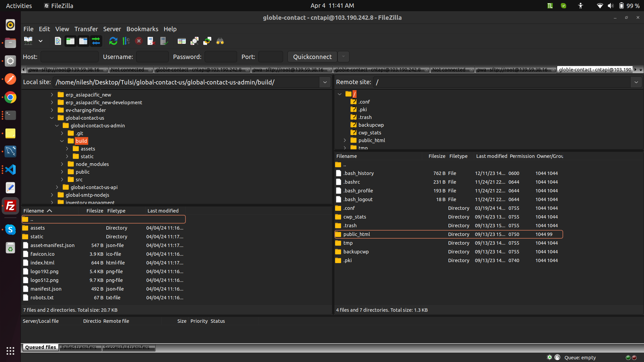
Task: Toggle message log display icon
Action: 58,41
